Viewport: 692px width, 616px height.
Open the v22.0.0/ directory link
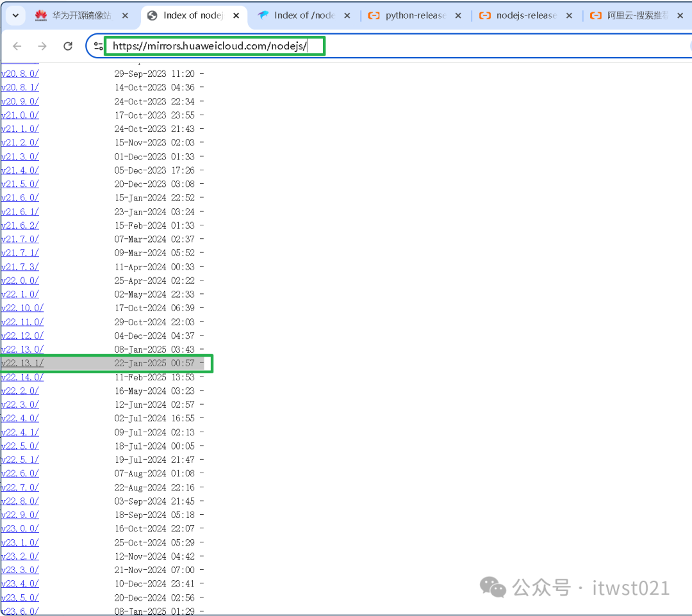pyautogui.click(x=20, y=280)
